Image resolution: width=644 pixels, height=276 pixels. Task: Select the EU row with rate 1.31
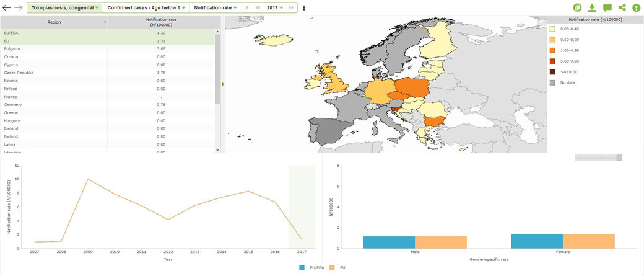[107, 41]
